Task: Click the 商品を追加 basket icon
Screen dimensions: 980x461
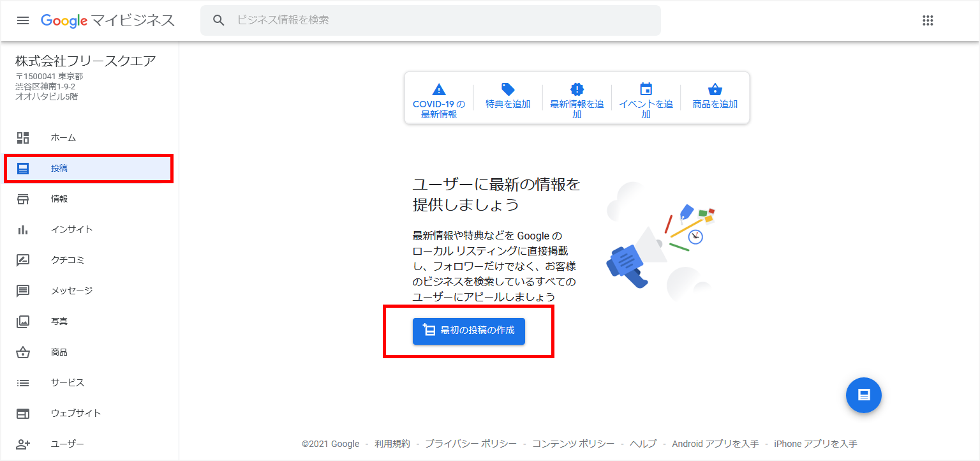Action: coord(715,89)
